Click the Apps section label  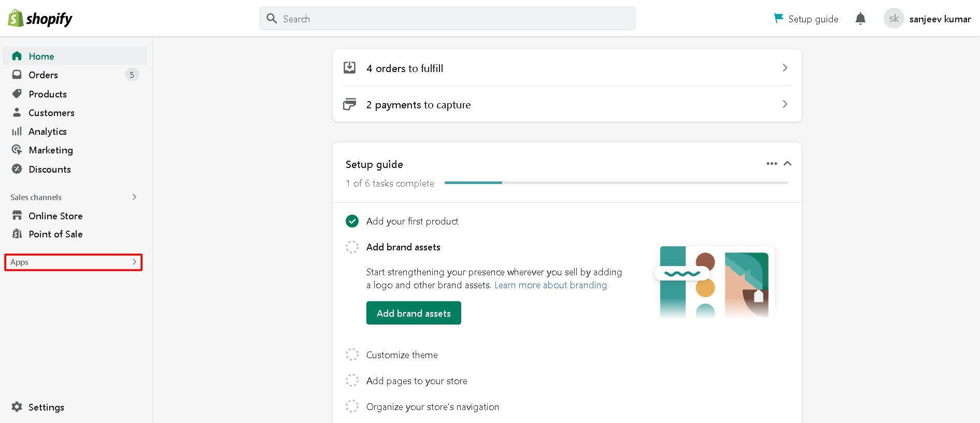tap(19, 262)
